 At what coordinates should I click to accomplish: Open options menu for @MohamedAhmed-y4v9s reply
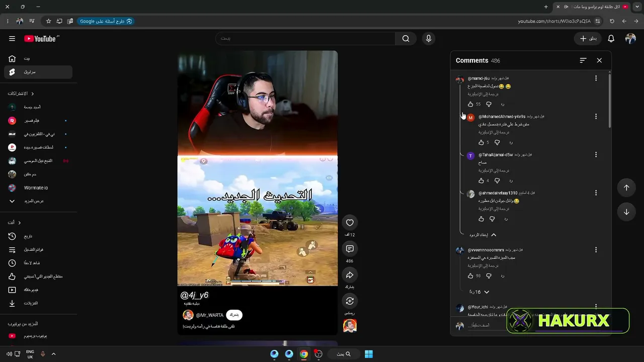tap(596, 117)
